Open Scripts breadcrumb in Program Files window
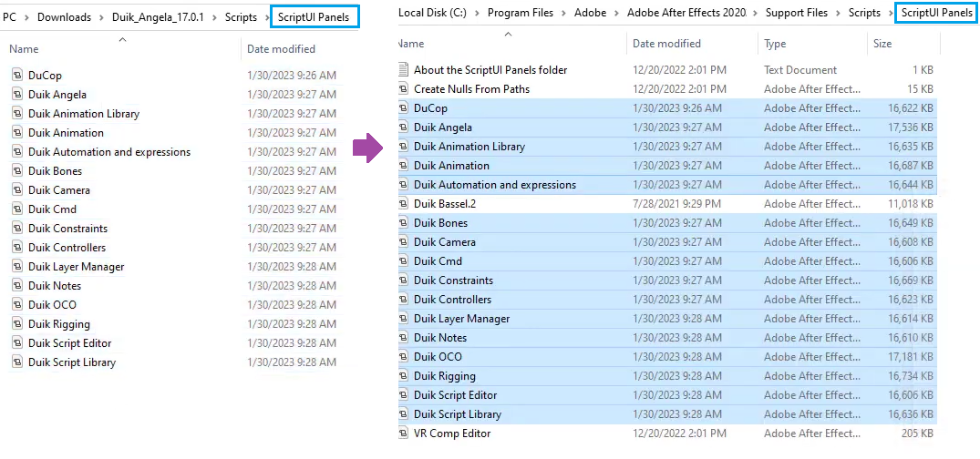Image resolution: width=980 pixels, height=459 pixels. 864,13
